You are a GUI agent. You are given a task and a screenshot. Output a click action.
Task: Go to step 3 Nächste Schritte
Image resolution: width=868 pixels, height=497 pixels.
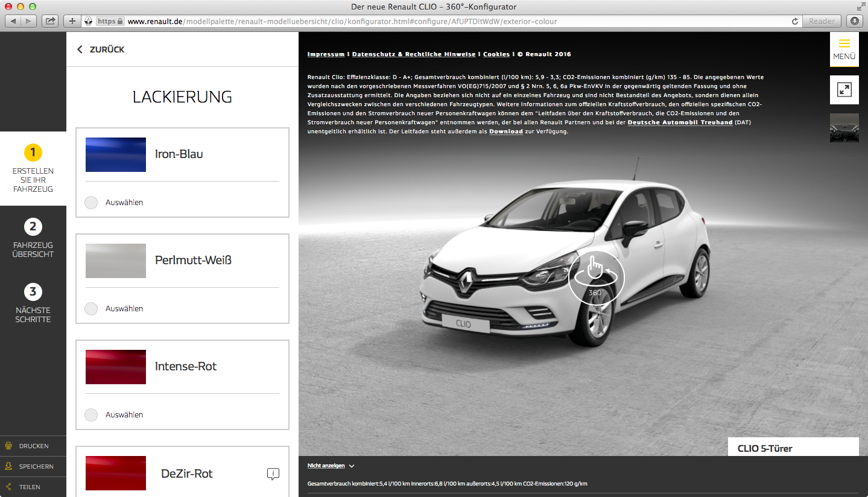[33, 303]
